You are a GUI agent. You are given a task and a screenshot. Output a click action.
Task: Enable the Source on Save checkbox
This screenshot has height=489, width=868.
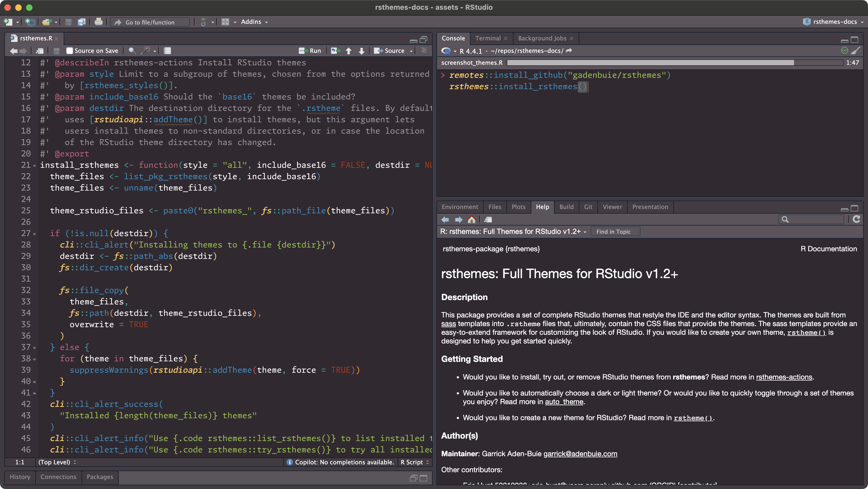click(x=70, y=50)
